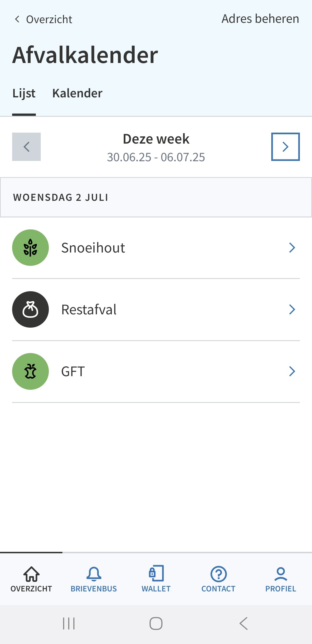This screenshot has width=312, height=644.
Task: Tap Adres beheren link
Action: (260, 19)
